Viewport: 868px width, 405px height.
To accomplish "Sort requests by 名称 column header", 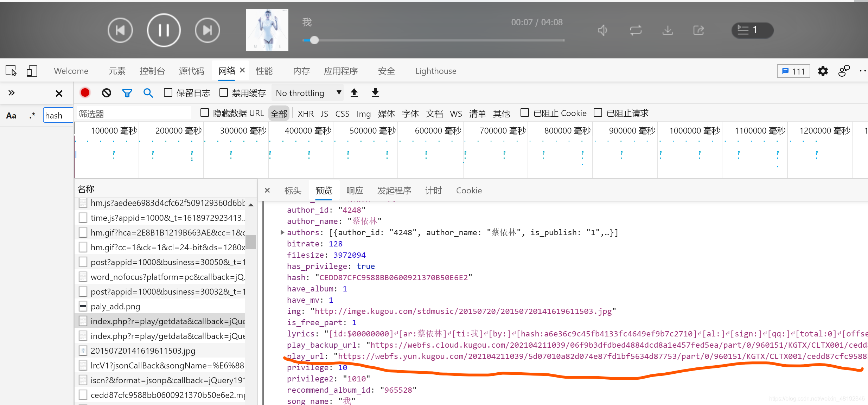I will click(165, 189).
